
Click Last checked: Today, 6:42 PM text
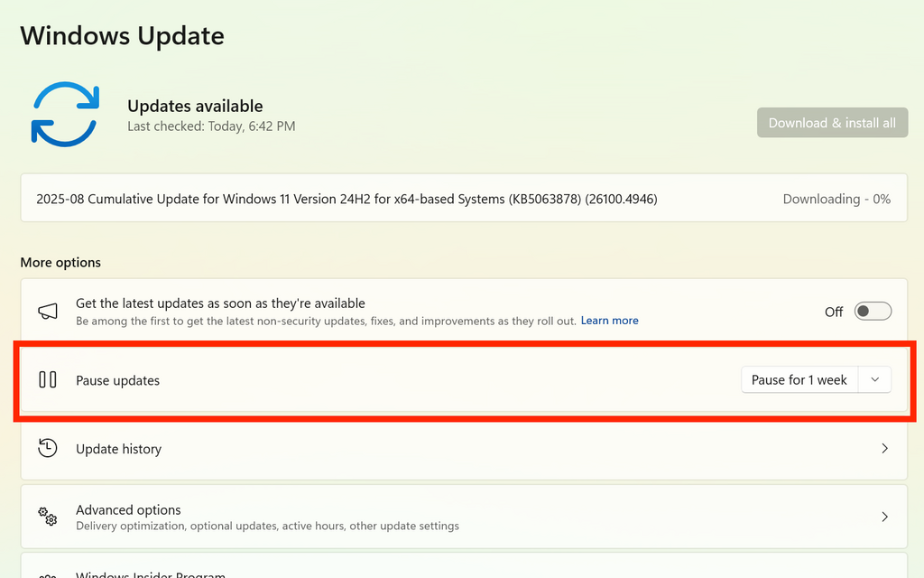pyautogui.click(x=211, y=126)
